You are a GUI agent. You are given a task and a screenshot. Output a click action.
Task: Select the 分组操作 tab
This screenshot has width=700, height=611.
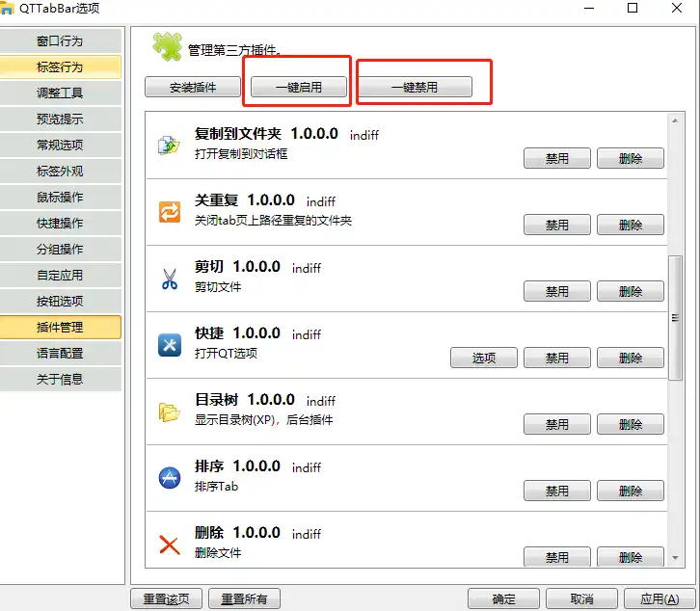tap(60, 249)
